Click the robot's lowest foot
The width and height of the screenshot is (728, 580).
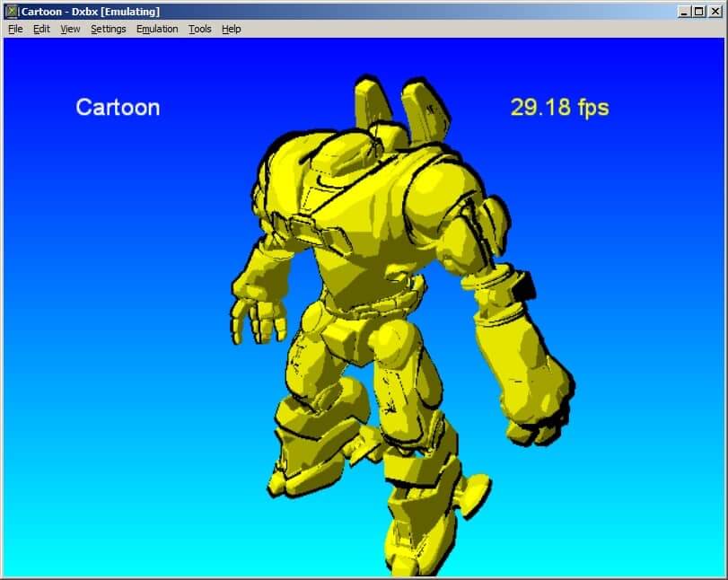pos(413,548)
